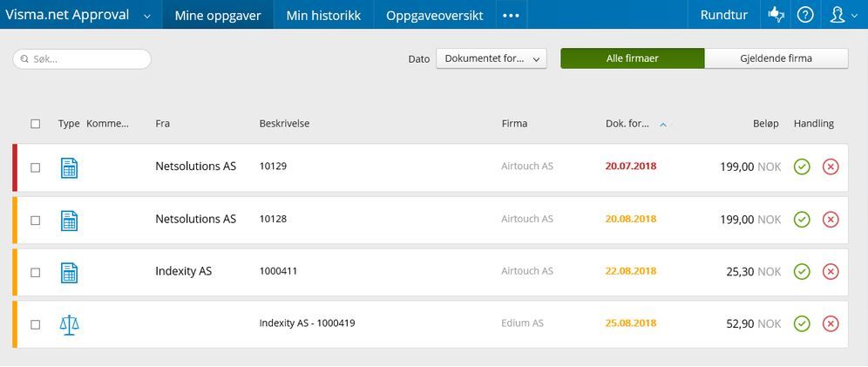Approve the Netsolutions AS 10129 invoice
Viewport: 868px width, 367px height.
click(x=802, y=167)
